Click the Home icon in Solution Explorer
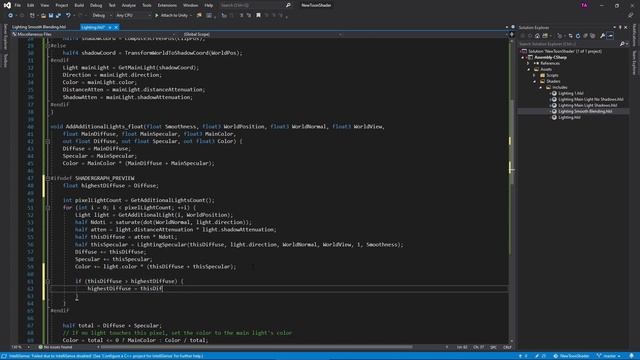 pos(537,36)
